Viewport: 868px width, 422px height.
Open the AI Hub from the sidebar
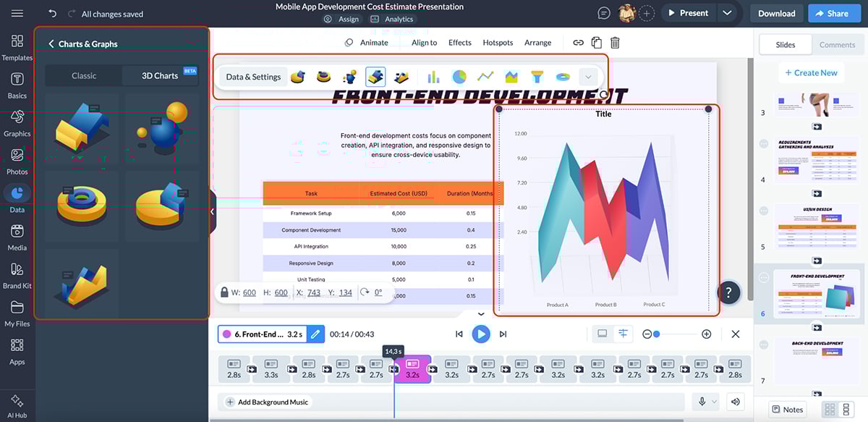(17, 405)
